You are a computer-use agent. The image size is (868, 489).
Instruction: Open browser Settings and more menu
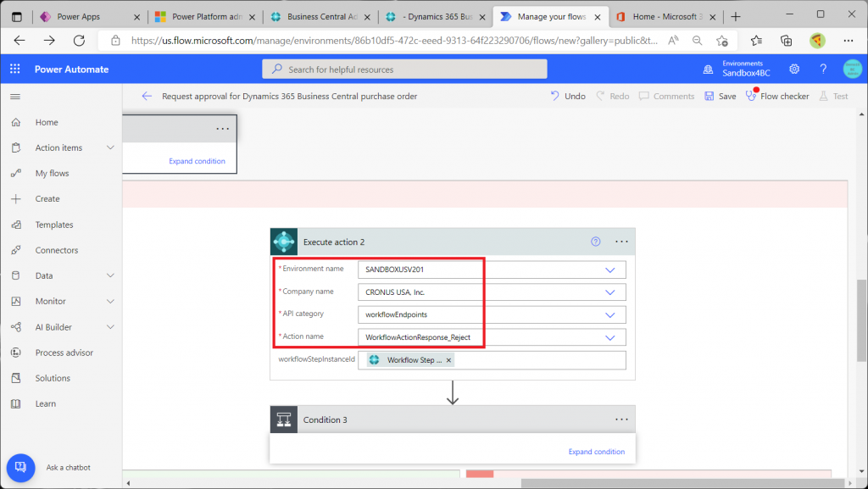[x=848, y=41]
